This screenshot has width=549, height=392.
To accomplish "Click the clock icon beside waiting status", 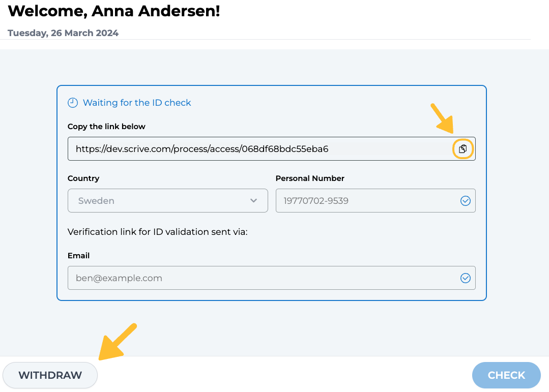I will coord(73,103).
